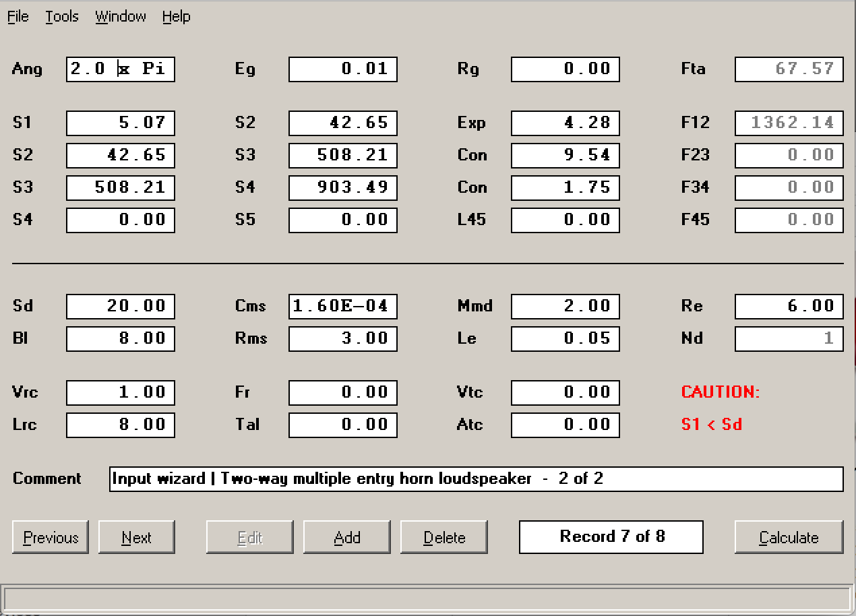Select the Cms field 1.60E-04
Viewport: 856px width, 616px height.
[343, 306]
